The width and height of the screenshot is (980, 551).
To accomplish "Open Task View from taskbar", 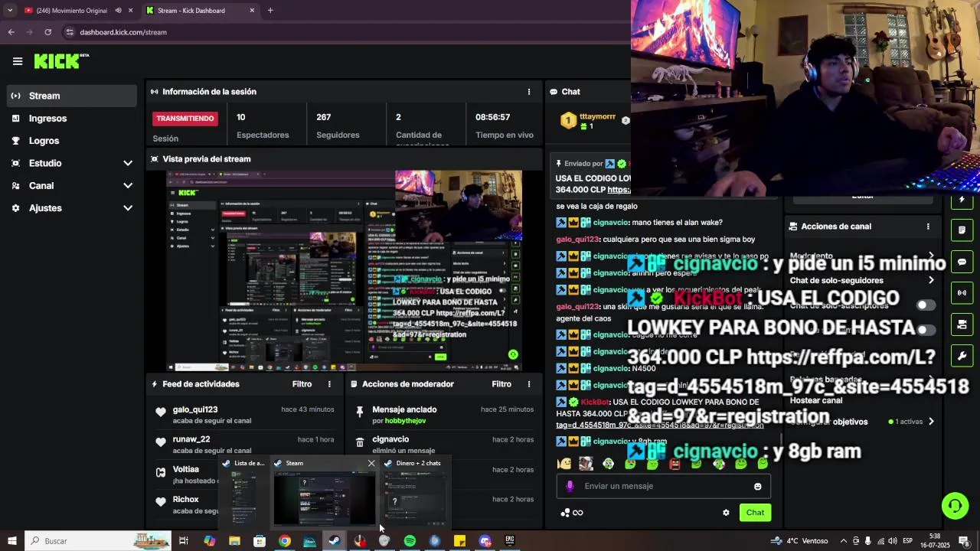I will tap(184, 541).
